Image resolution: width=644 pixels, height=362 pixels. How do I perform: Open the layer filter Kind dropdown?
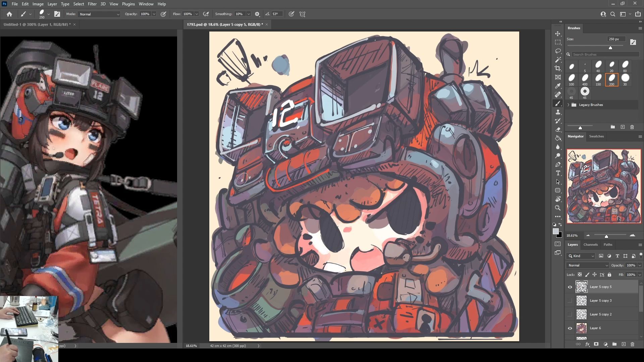point(581,256)
